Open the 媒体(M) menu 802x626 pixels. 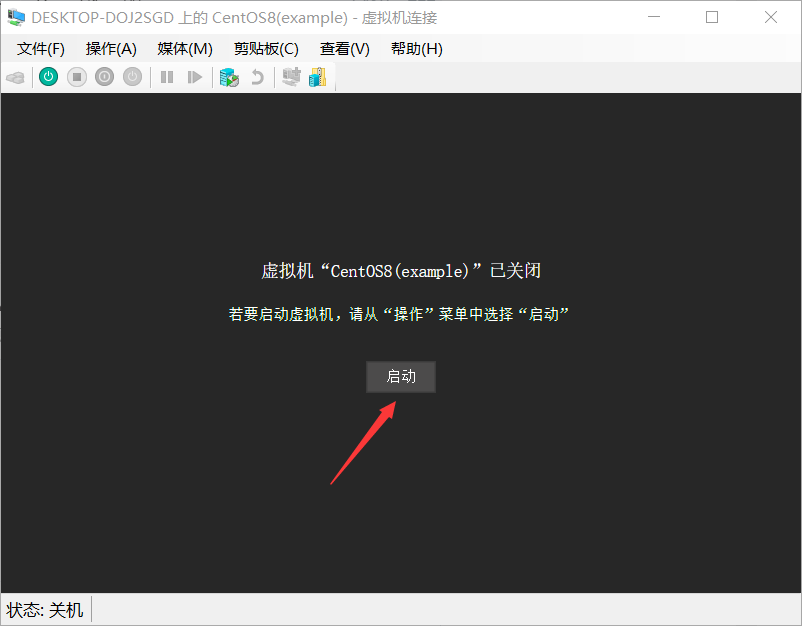(185, 49)
